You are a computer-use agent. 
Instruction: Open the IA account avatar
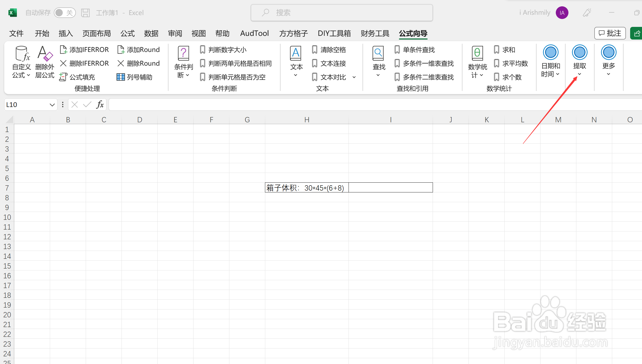pos(562,13)
